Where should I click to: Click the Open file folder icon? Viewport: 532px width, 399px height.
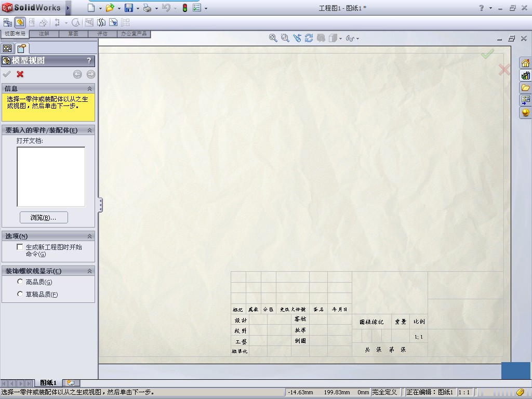click(x=110, y=8)
